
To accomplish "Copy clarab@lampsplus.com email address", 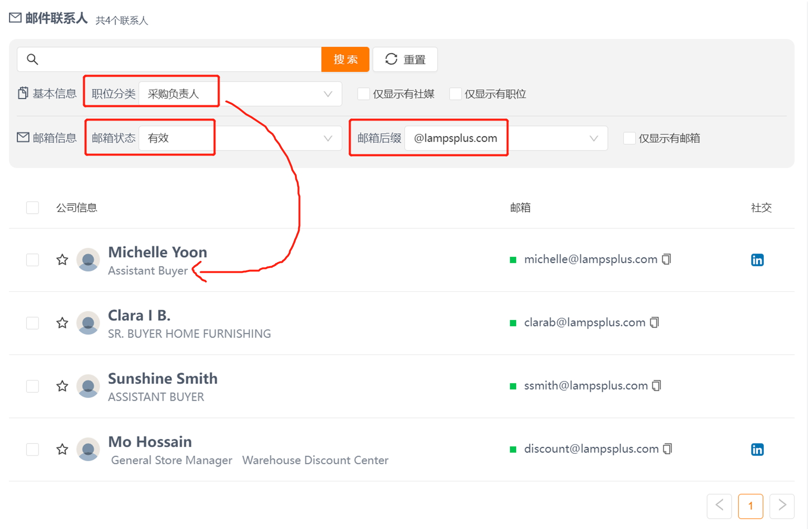I will click(655, 322).
